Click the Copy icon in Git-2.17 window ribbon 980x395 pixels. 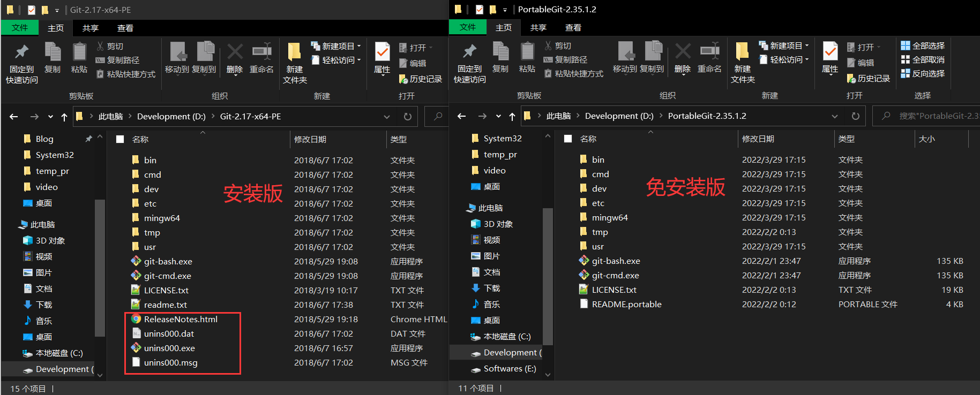[x=53, y=58]
